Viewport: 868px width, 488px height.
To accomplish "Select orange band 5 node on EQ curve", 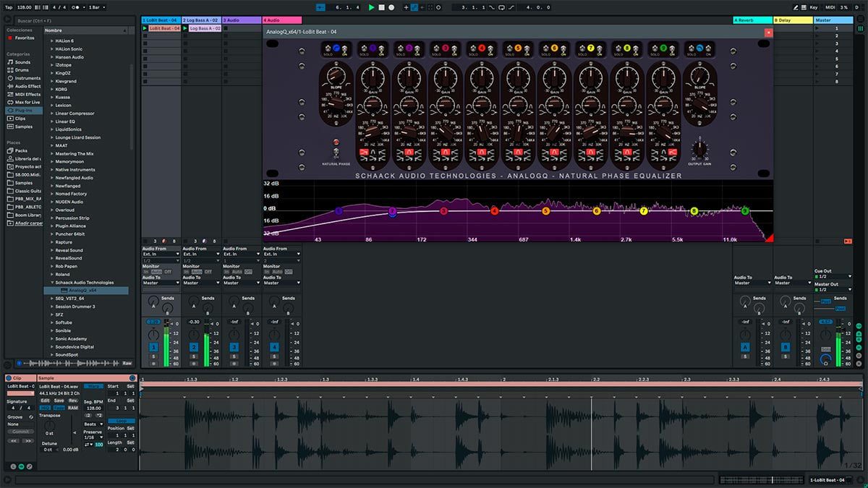I will click(546, 211).
